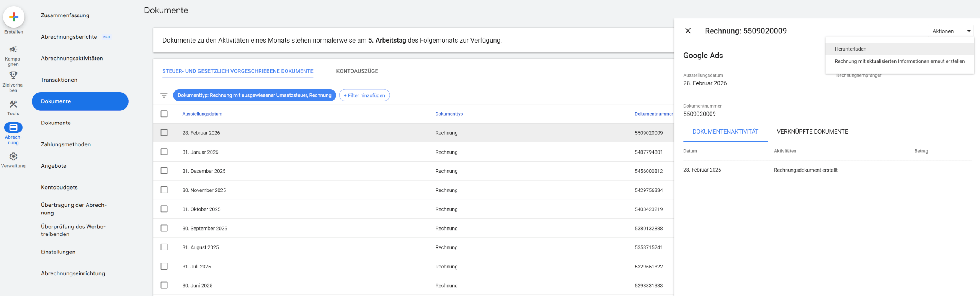980x296 pixels.
Task: Click Rechnungsdokument erstellt activity entry
Action: pos(805,170)
